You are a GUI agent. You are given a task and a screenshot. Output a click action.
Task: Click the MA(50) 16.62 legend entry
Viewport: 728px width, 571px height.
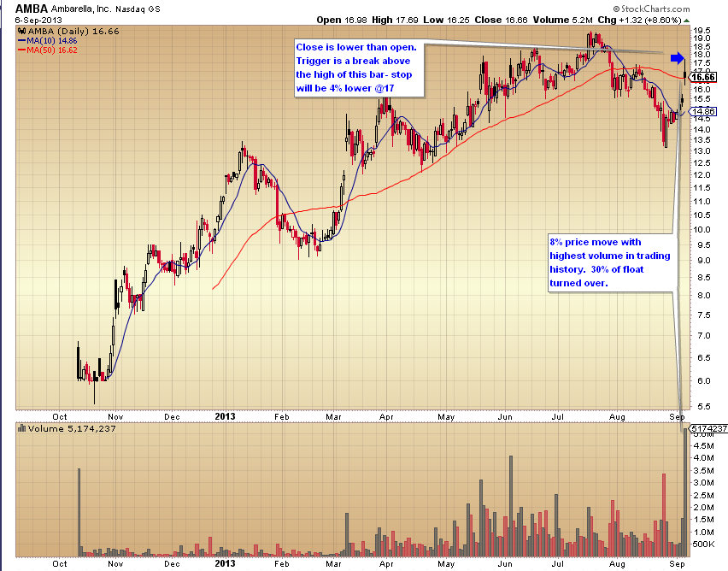(x=48, y=50)
